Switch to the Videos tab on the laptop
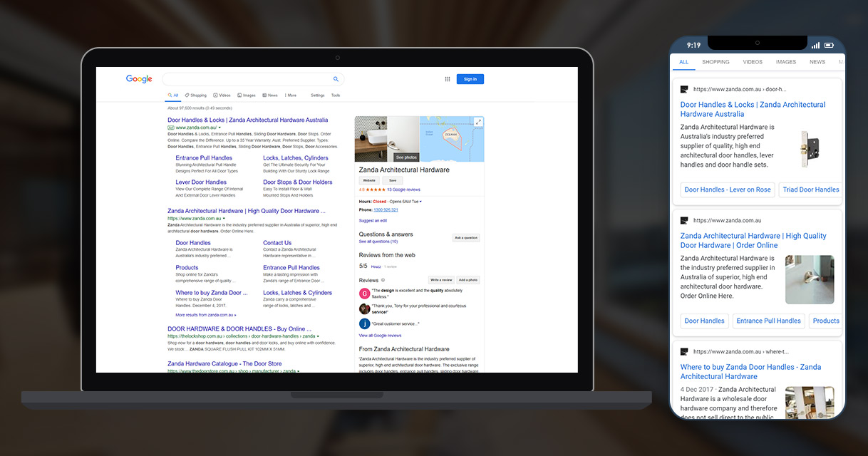The width and height of the screenshot is (868, 456). (222, 95)
